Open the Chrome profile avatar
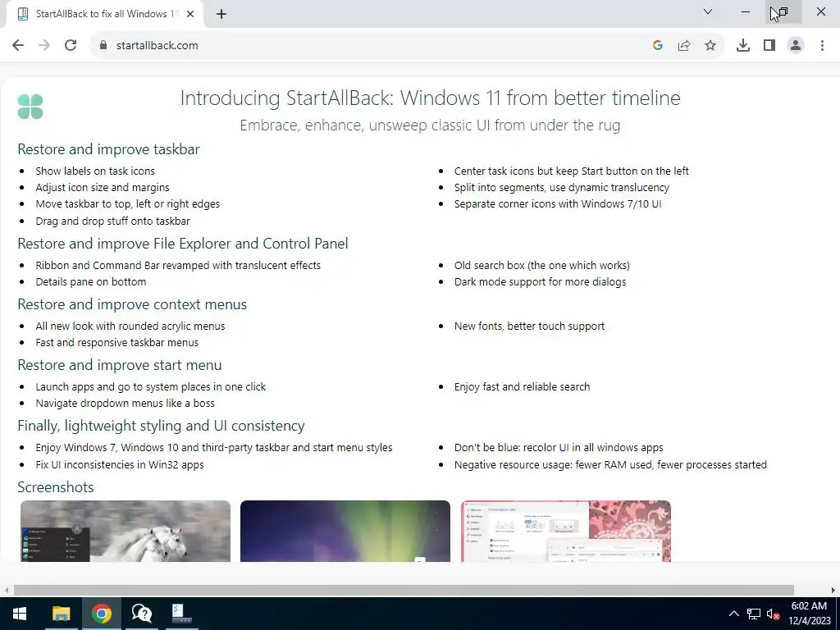The width and height of the screenshot is (840, 630). (796, 46)
